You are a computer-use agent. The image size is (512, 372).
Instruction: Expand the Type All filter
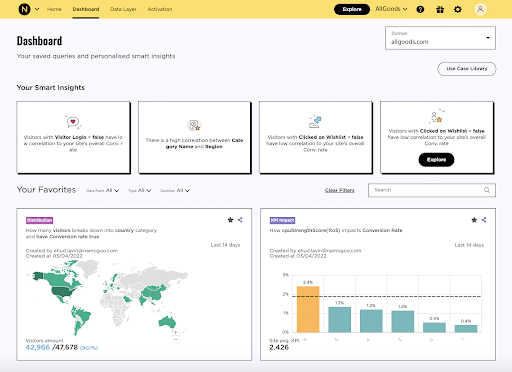click(140, 190)
